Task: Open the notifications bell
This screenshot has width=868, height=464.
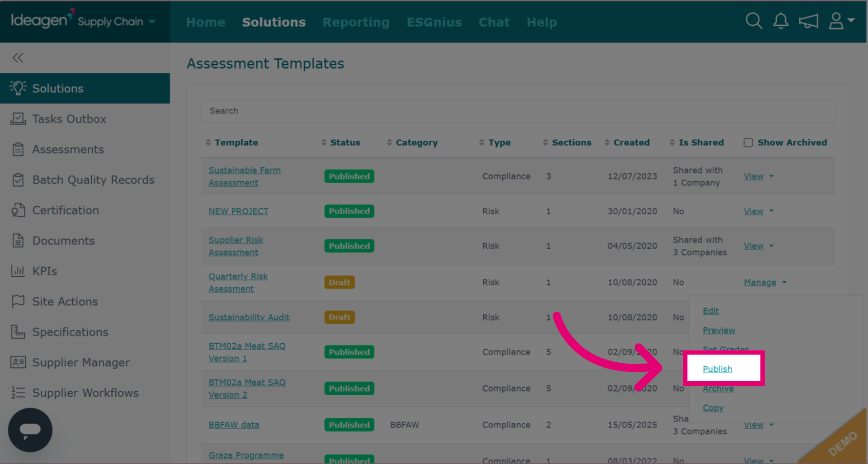Action: pyautogui.click(x=781, y=21)
